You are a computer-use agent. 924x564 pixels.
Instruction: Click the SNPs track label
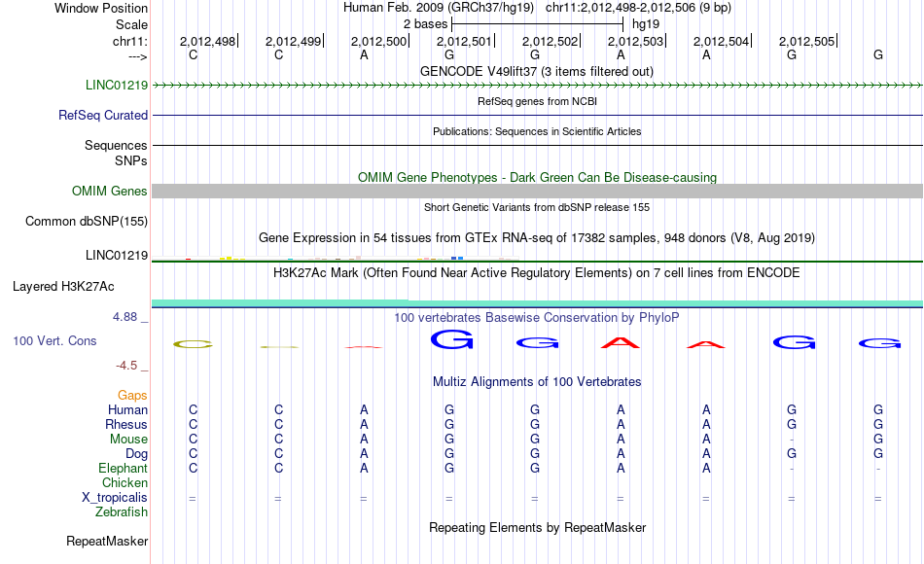click(x=131, y=160)
